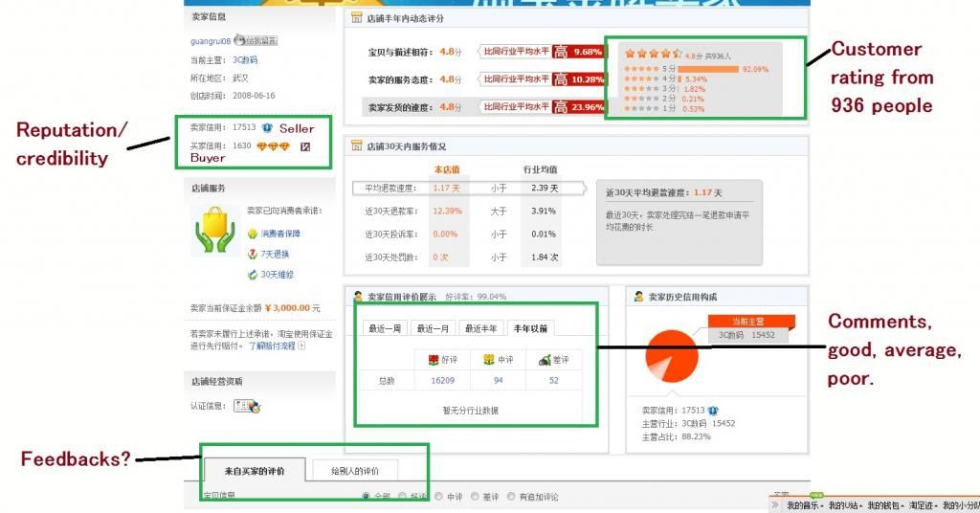Click the arrow icon after 了解赔付流程
Viewport: 980px width, 513px height.
(x=301, y=345)
